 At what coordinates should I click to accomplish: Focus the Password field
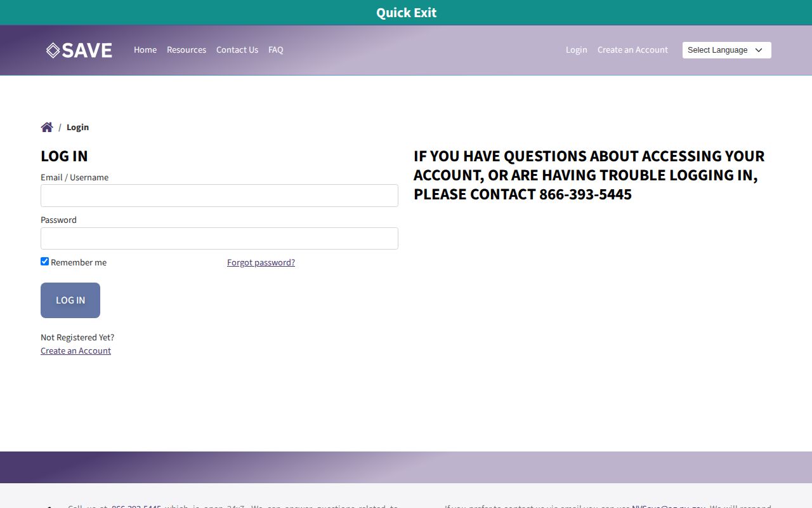tap(219, 238)
